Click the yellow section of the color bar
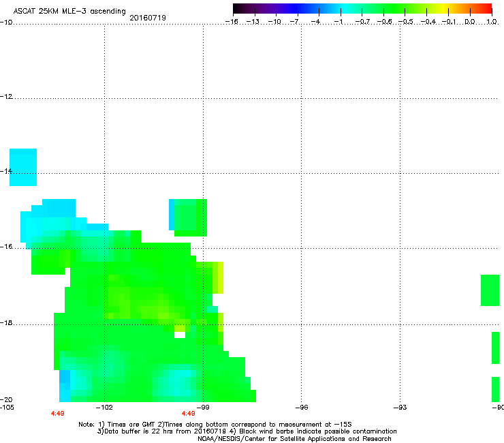This screenshot has height=443, width=504. point(445,8)
